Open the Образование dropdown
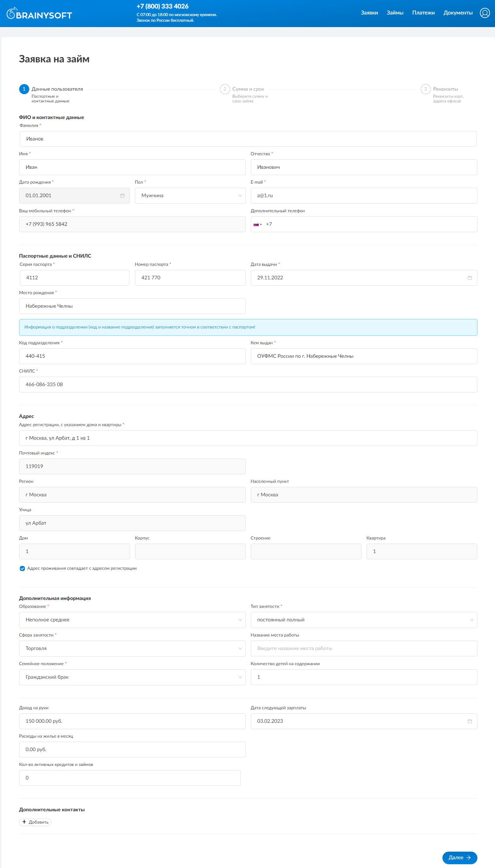 [132, 620]
